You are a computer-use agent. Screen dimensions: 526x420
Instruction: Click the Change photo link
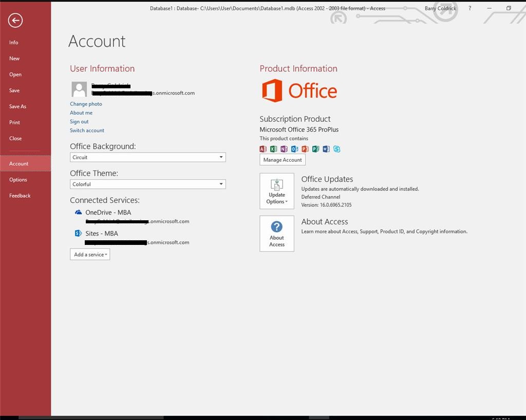coord(86,104)
